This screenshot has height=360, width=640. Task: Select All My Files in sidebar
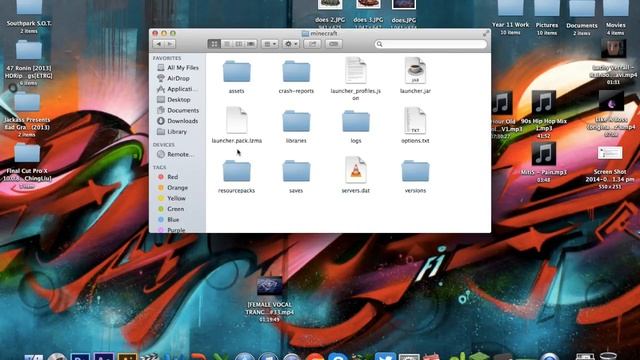tap(178, 68)
